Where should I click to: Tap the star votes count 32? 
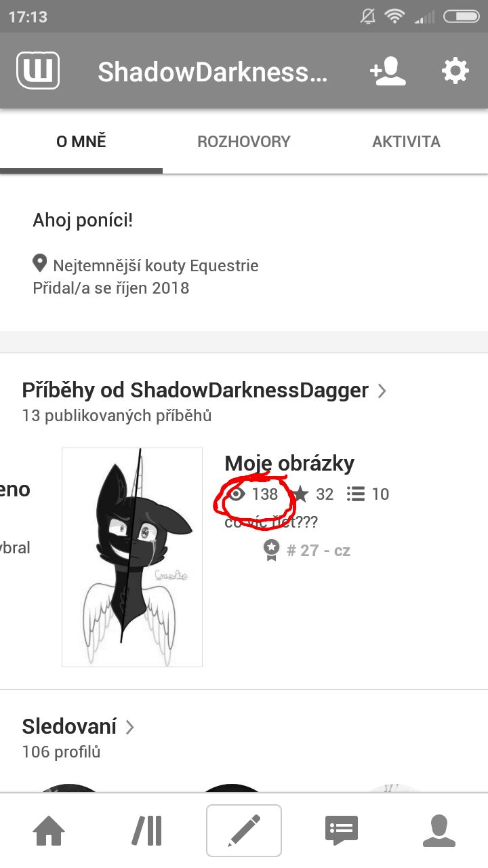(x=313, y=494)
